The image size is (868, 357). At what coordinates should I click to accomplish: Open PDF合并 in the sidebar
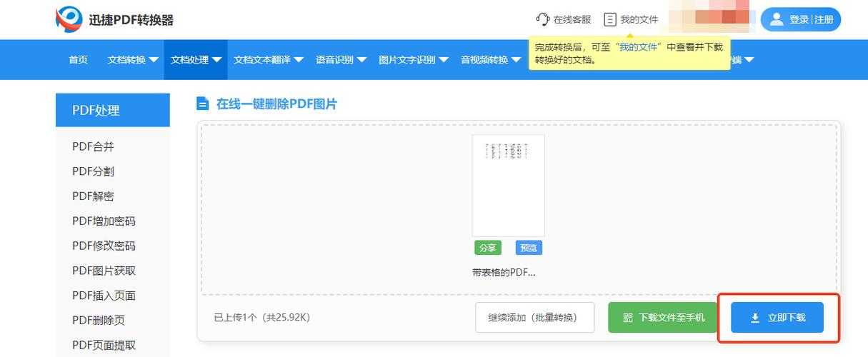[93, 146]
